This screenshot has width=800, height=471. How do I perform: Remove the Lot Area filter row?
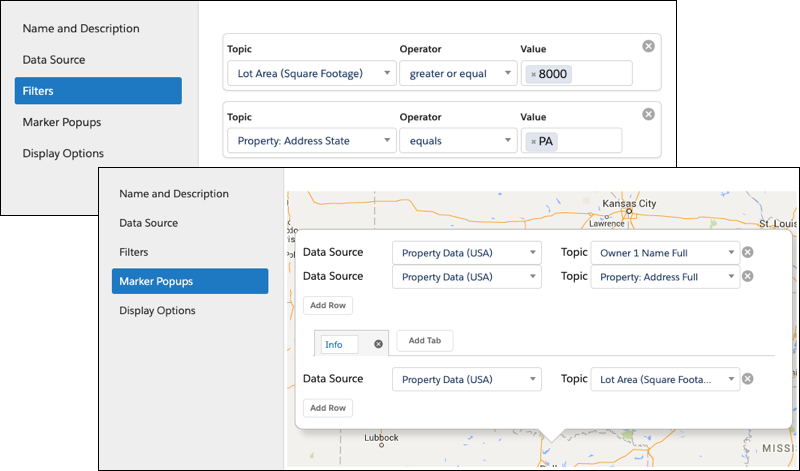pyautogui.click(x=648, y=46)
